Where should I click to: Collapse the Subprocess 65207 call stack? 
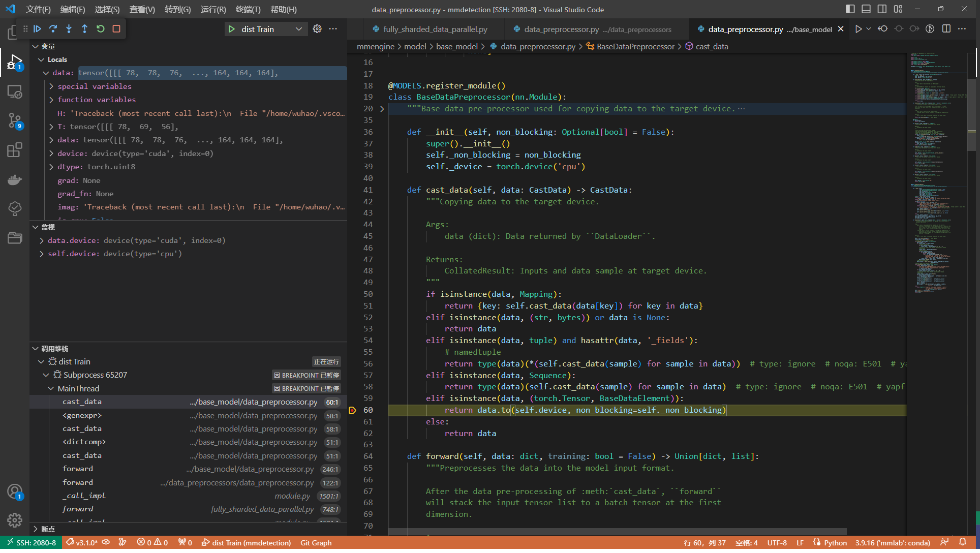click(46, 375)
